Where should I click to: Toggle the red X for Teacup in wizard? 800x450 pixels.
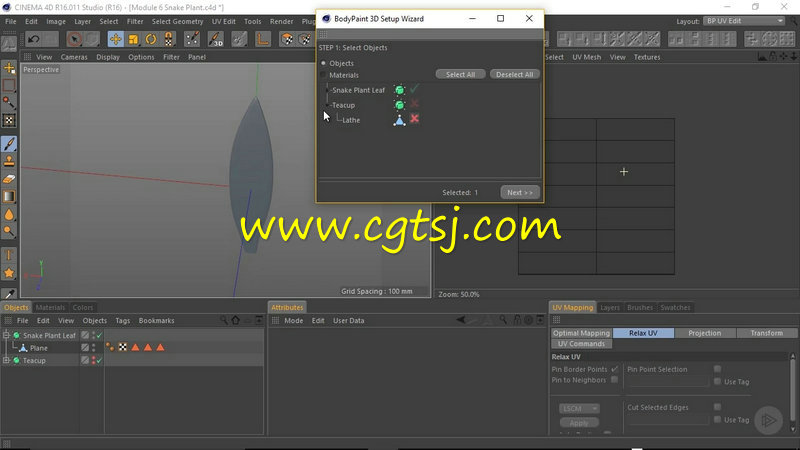414,104
